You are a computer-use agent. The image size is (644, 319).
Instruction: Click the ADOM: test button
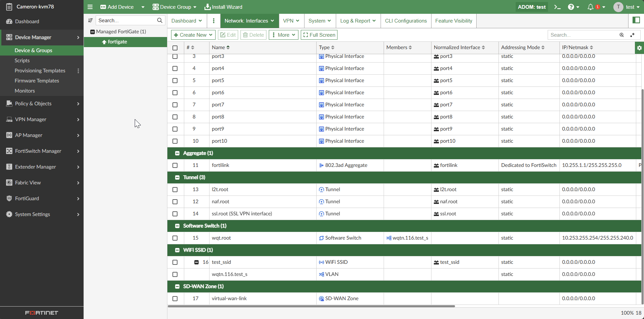coord(532,7)
